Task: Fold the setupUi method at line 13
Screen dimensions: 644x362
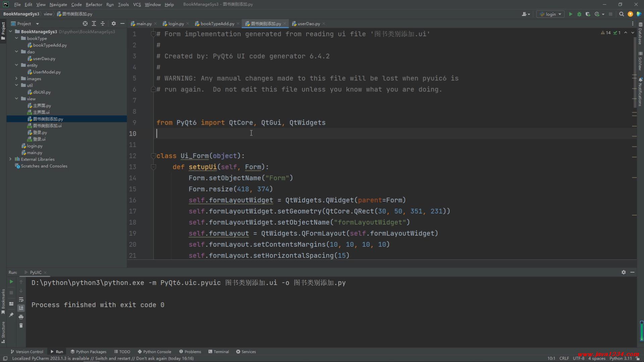Action: coord(153,167)
